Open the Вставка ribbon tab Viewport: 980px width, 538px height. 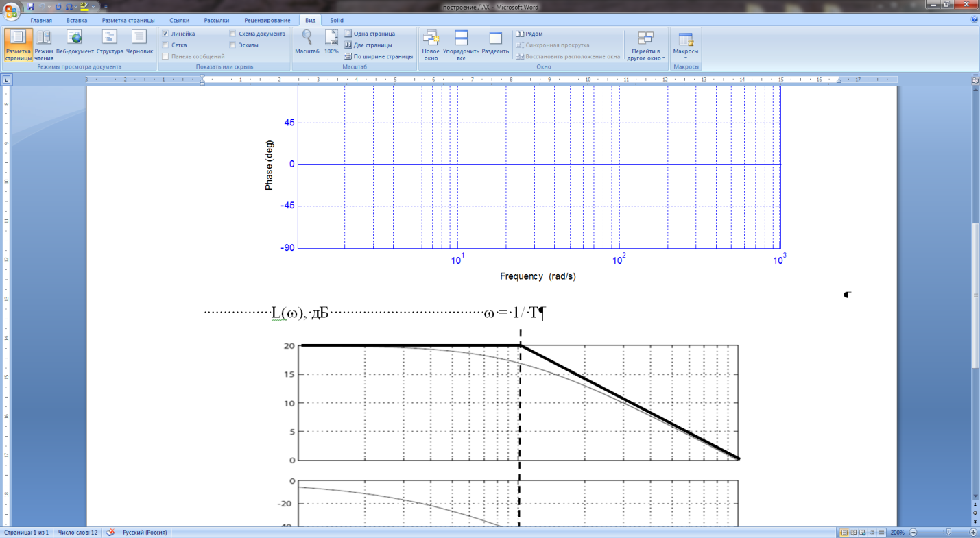77,21
